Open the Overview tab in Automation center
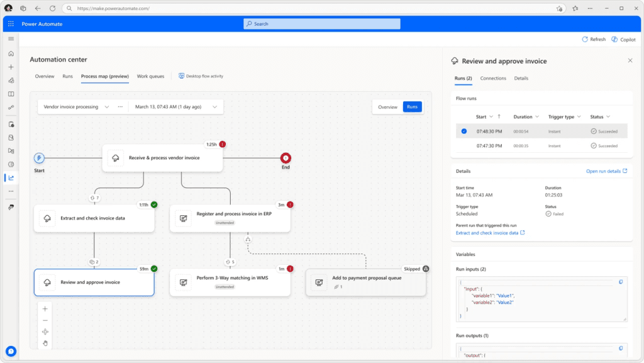Viewport: 644px width, 363px height. [x=45, y=76]
